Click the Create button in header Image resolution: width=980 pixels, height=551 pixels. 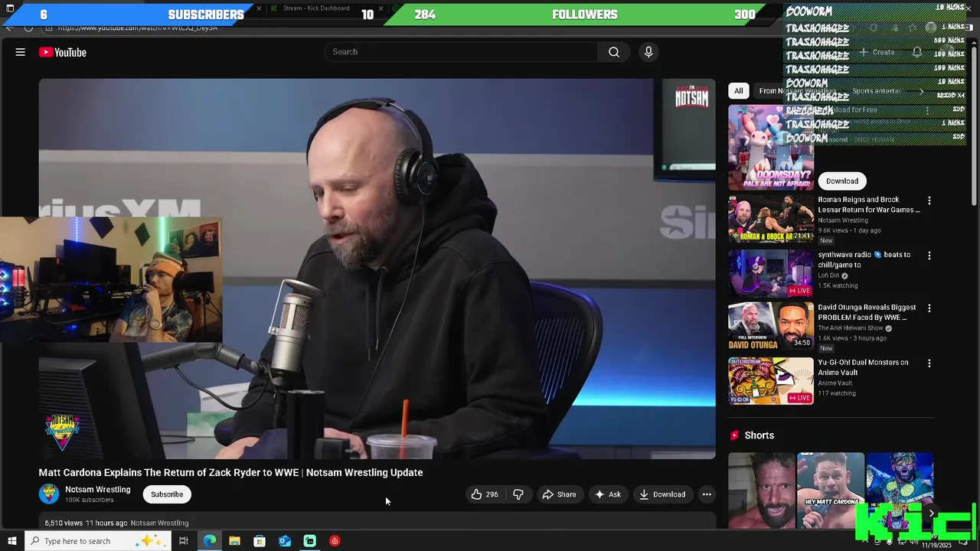pyautogui.click(x=877, y=52)
